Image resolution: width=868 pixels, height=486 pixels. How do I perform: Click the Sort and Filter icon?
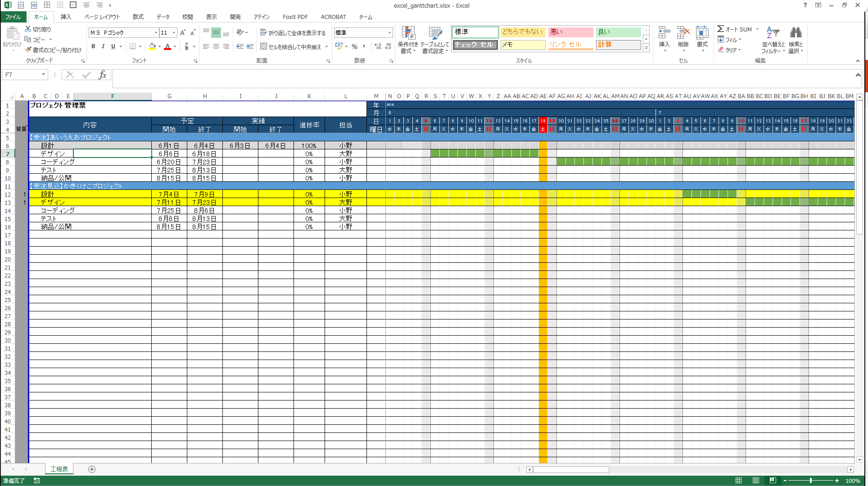point(773,33)
